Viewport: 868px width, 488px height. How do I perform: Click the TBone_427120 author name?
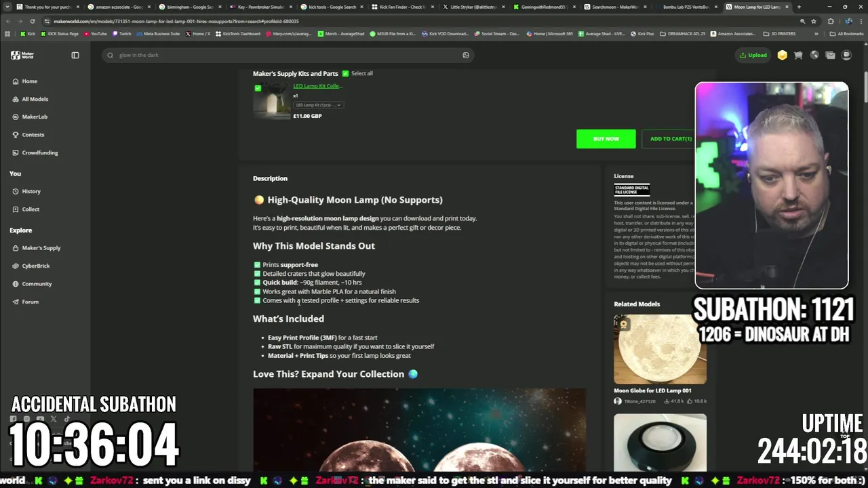[639, 401]
